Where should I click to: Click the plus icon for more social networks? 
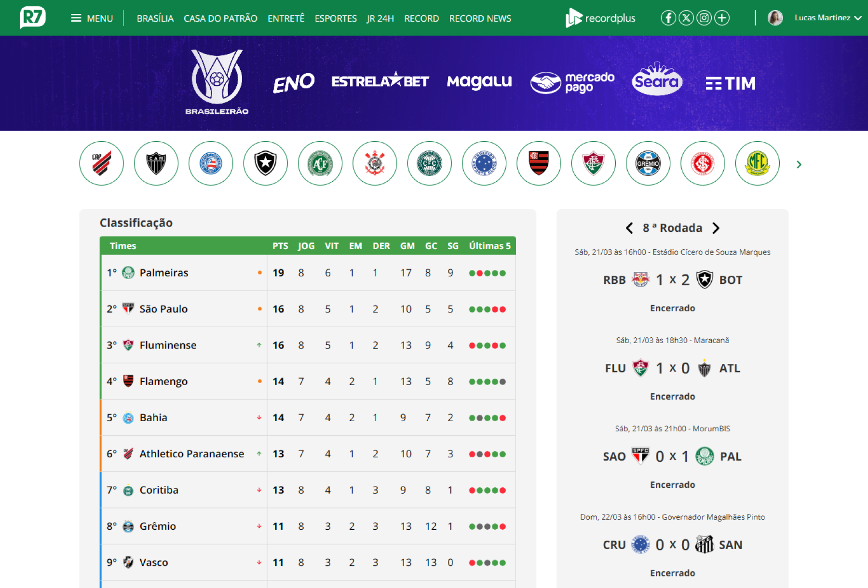tap(722, 18)
